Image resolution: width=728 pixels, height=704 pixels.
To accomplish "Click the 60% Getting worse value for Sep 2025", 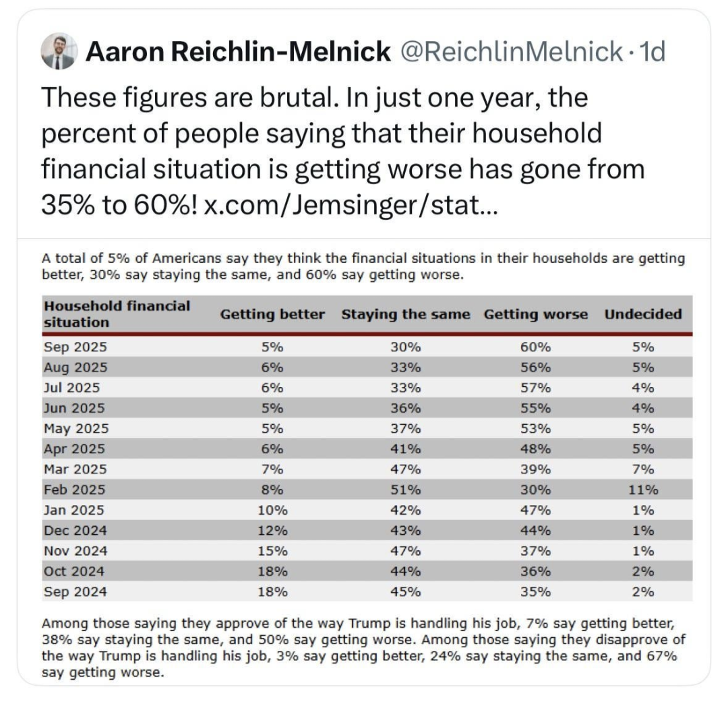I will coord(537,347).
